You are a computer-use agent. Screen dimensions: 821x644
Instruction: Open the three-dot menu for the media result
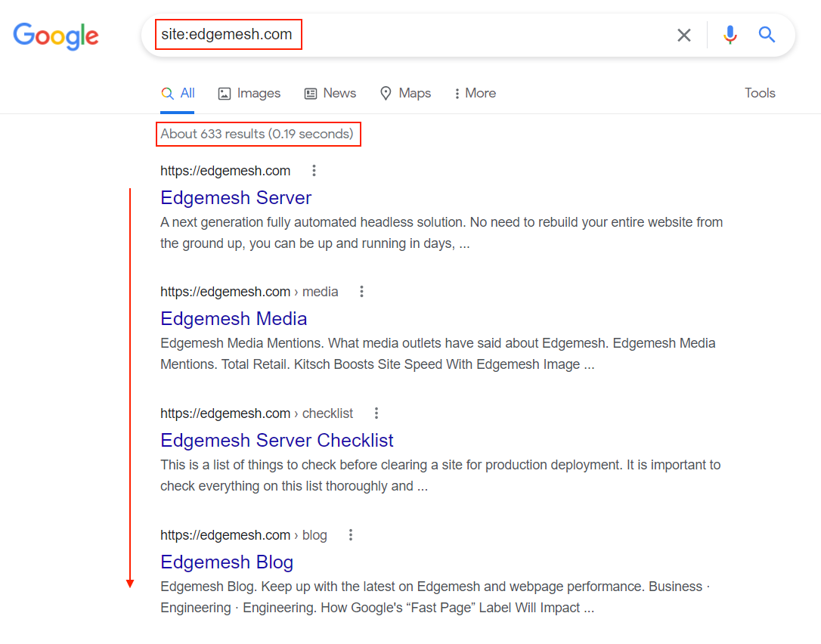(361, 292)
